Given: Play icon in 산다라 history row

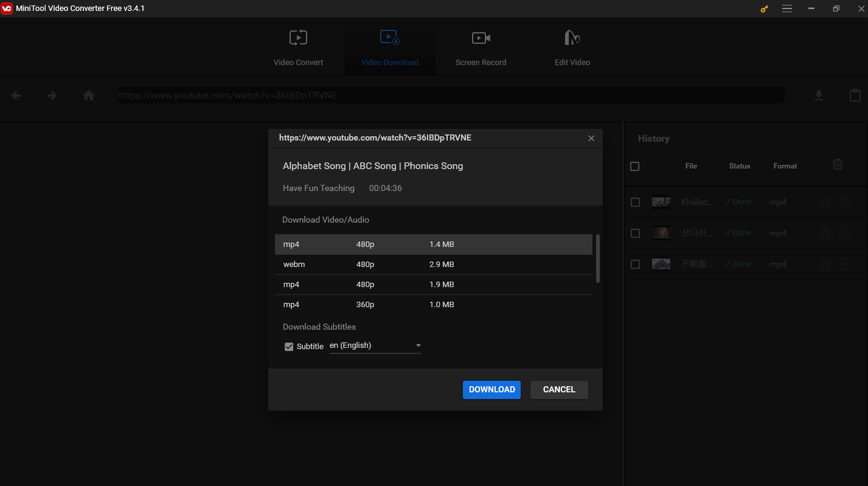Looking at the screenshot, I should (844, 233).
